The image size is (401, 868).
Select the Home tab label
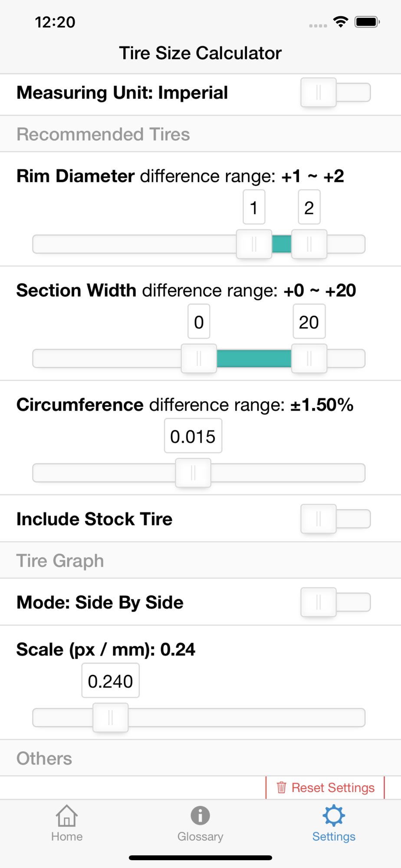coord(67,837)
